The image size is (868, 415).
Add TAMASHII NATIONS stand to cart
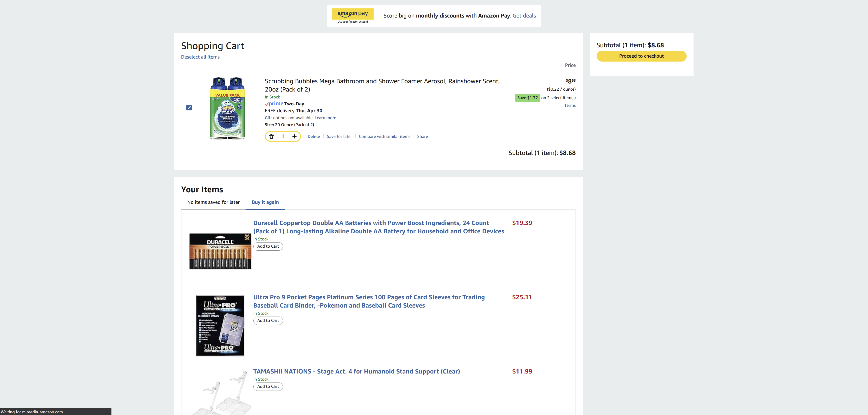tap(268, 386)
